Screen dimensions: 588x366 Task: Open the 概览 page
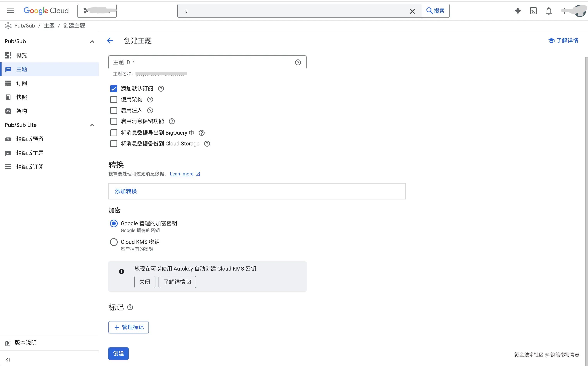pos(21,55)
